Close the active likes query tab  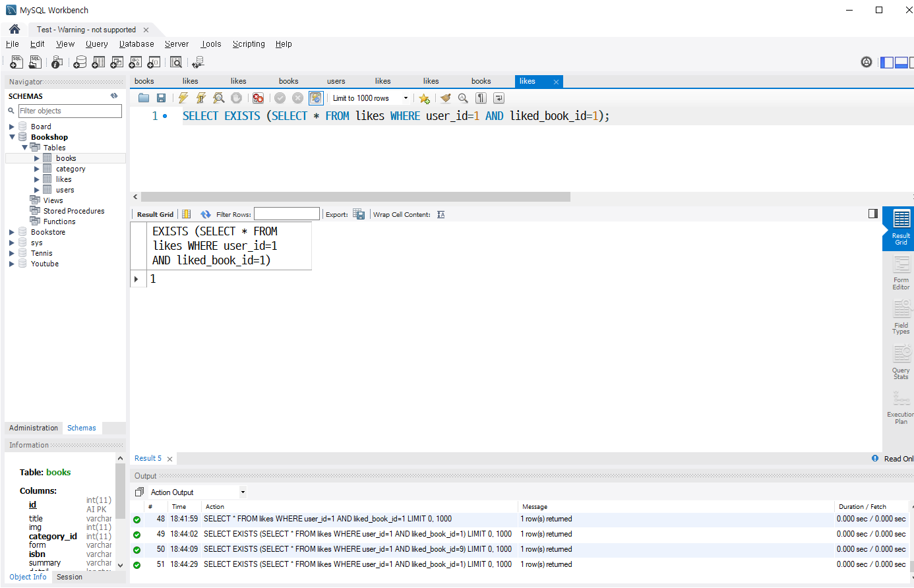pos(556,82)
